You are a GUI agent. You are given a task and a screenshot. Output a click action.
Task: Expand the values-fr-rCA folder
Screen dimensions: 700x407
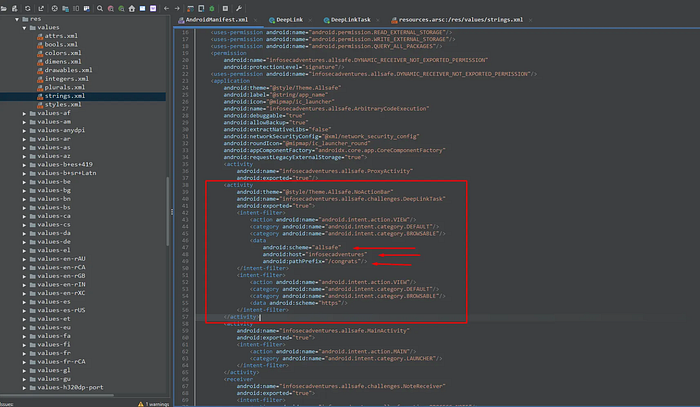(x=25, y=362)
